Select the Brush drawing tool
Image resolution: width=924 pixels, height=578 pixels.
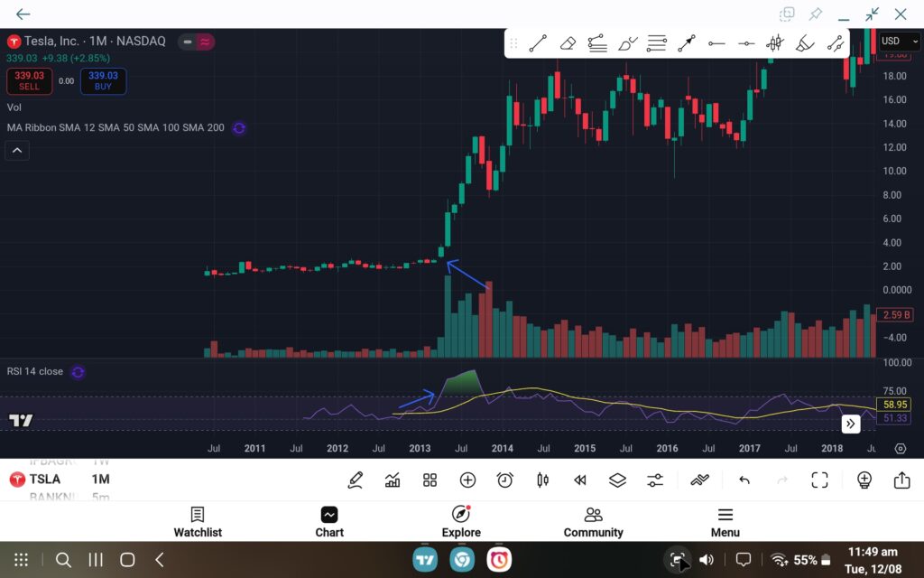tap(627, 43)
